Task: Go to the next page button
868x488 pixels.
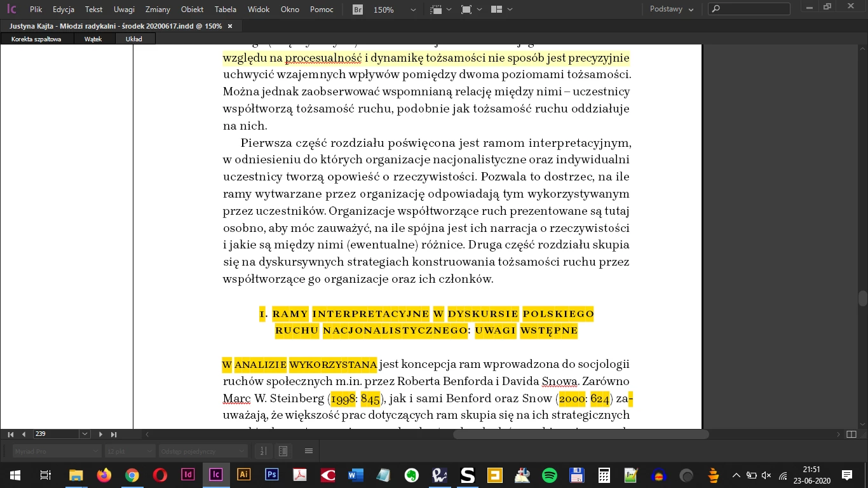Action: pyautogui.click(x=100, y=434)
